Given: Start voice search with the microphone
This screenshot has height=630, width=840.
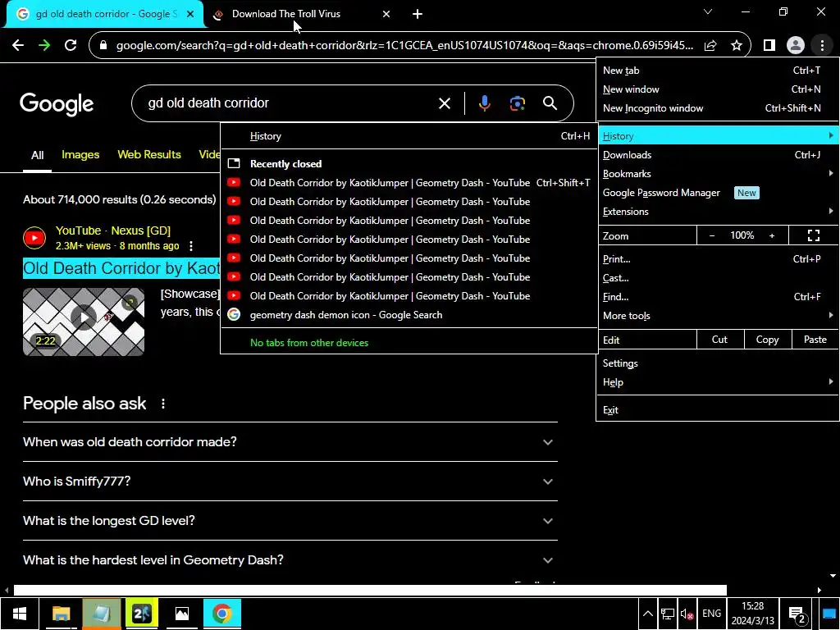Looking at the screenshot, I should (x=484, y=103).
